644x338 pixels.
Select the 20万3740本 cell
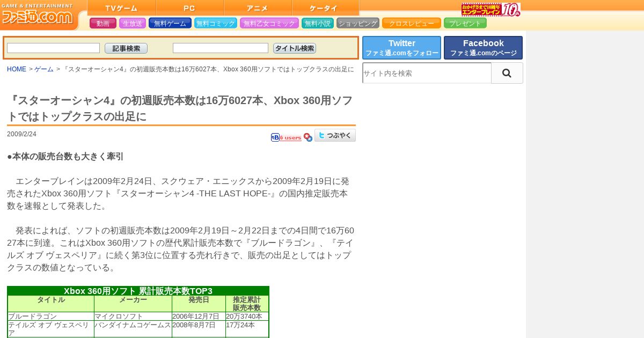pos(247,317)
